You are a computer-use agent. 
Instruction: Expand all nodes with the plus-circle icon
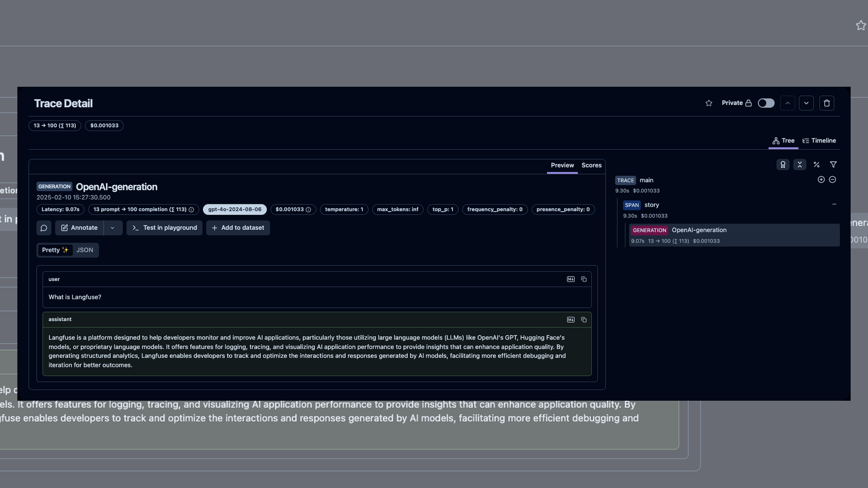[x=821, y=179]
